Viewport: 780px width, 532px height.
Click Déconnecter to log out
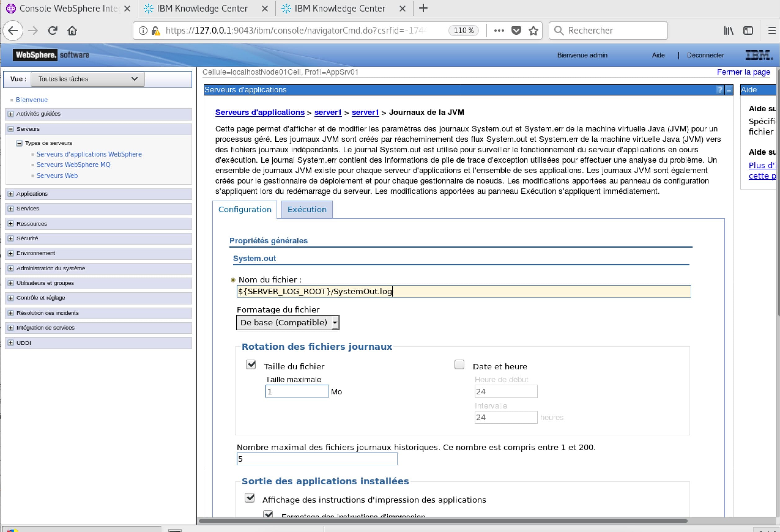(705, 55)
